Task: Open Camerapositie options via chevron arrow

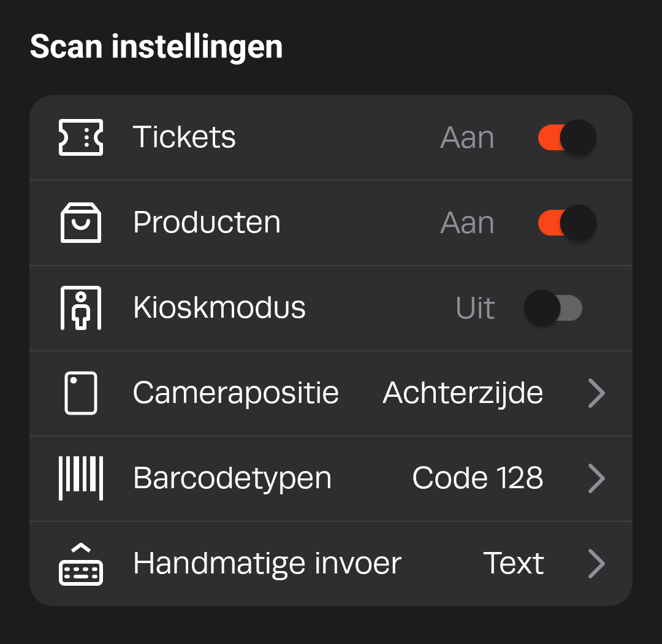Action: (596, 393)
